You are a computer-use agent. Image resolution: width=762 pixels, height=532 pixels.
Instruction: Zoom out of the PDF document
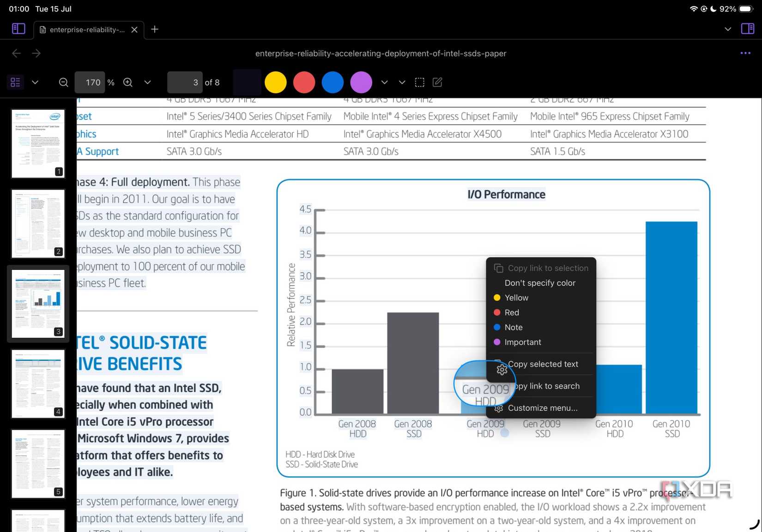[x=63, y=82]
